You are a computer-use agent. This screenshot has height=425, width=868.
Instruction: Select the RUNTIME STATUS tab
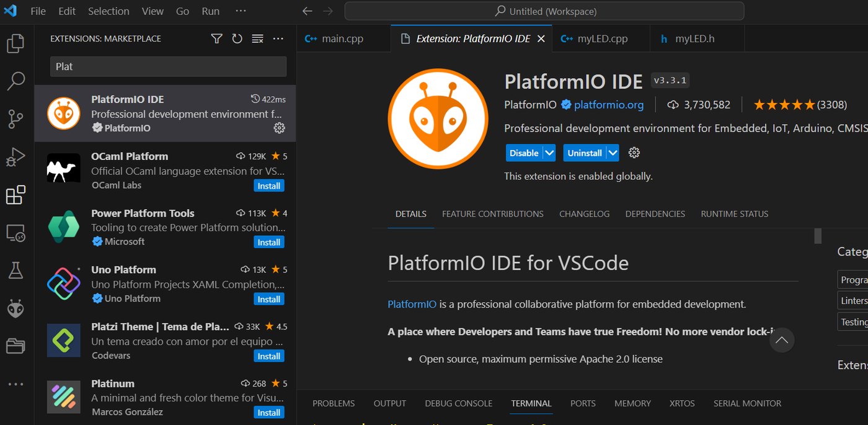[735, 213]
